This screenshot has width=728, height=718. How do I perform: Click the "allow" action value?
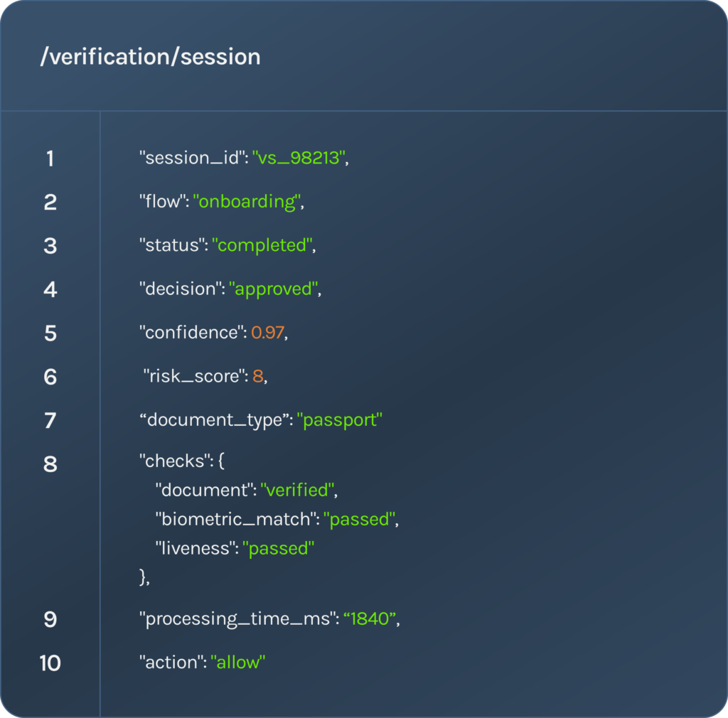237,663
